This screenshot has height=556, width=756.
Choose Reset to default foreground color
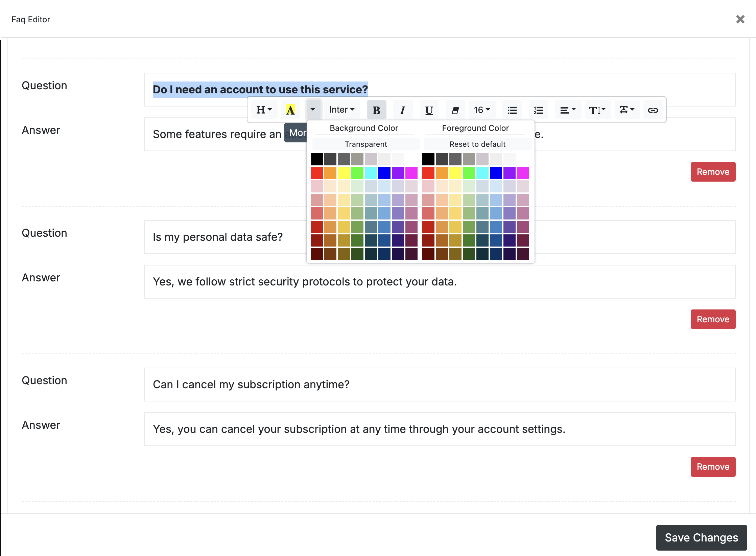tap(477, 144)
